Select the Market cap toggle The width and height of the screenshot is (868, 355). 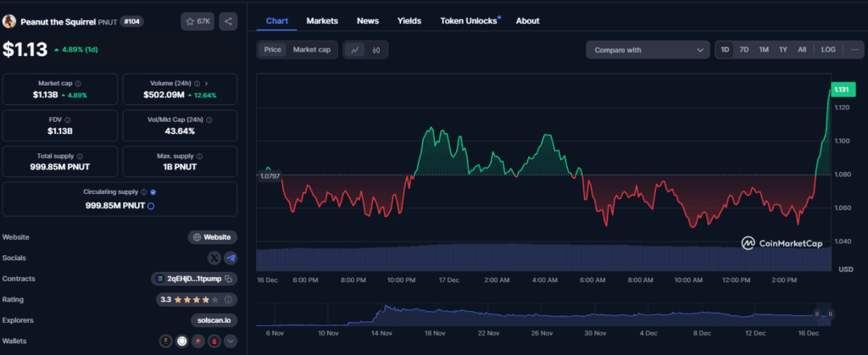pos(312,50)
